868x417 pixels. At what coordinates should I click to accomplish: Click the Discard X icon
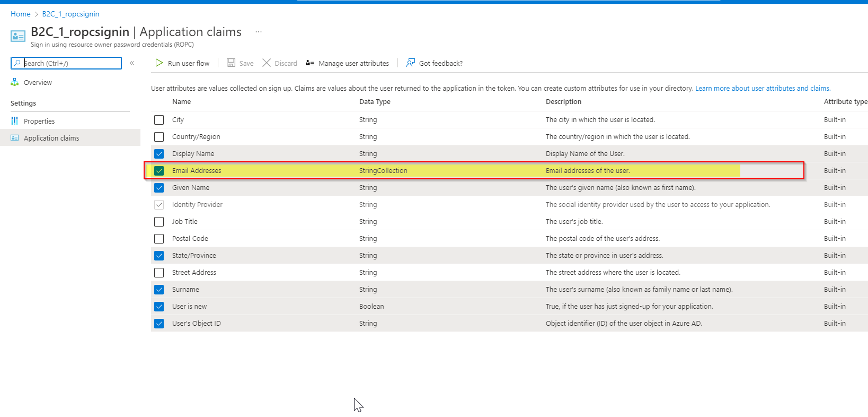(267, 63)
